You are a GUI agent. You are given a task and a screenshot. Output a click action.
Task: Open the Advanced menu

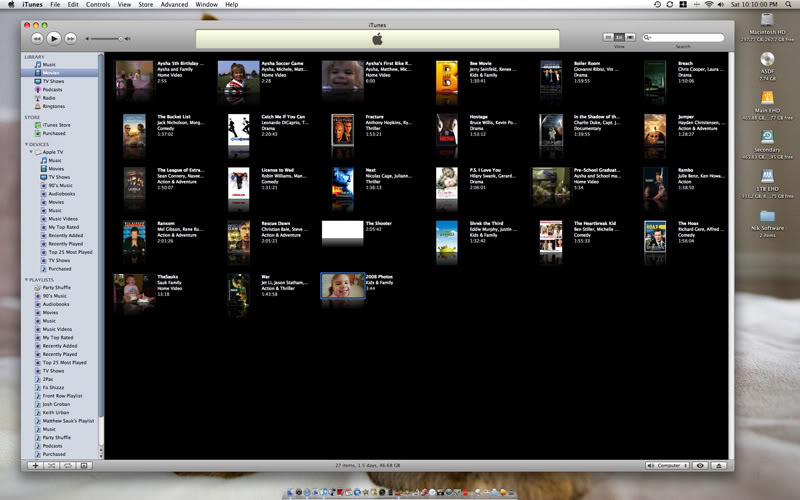(x=174, y=5)
